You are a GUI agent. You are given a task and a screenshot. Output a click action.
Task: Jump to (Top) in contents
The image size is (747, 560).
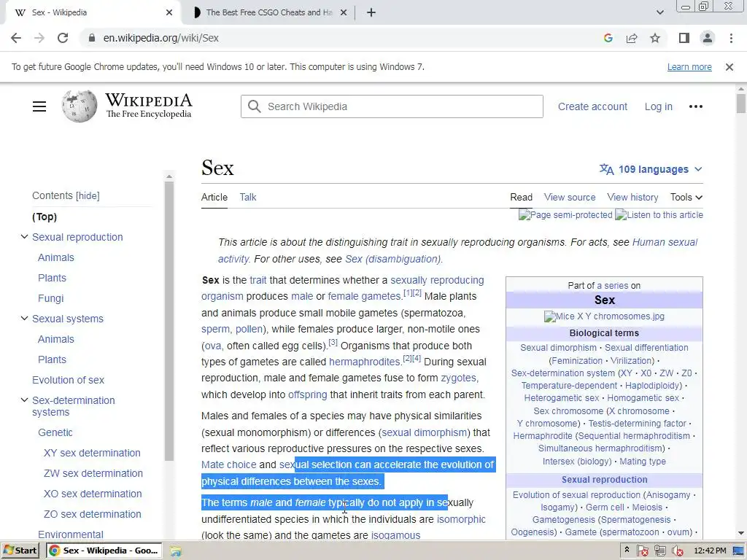point(44,217)
